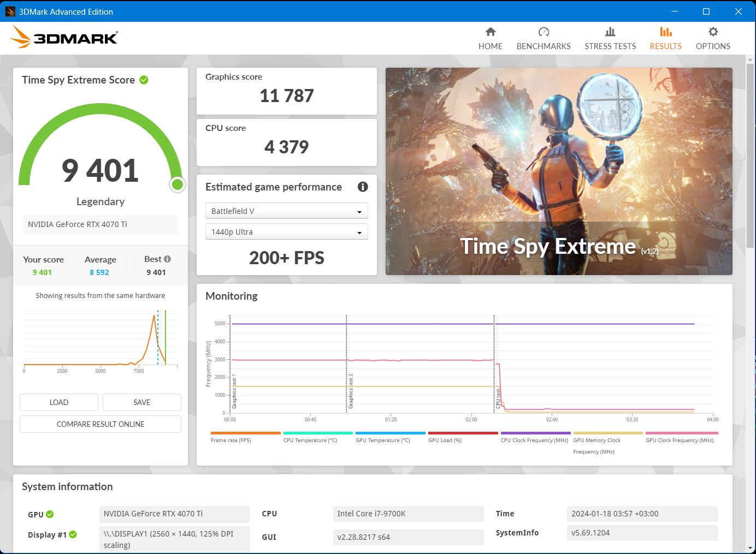
Task: Click the Display #1 value text
Action: pyautogui.click(x=174, y=539)
